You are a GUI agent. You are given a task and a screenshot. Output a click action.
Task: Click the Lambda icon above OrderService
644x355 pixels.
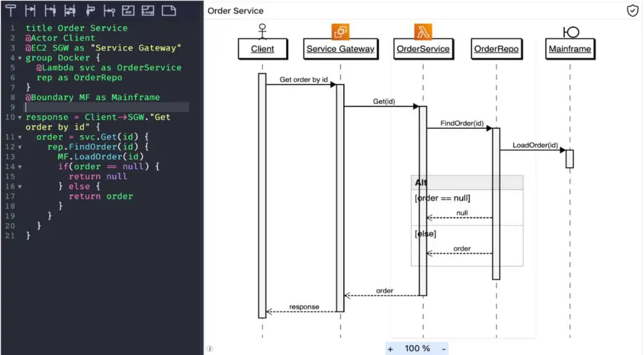click(x=423, y=31)
